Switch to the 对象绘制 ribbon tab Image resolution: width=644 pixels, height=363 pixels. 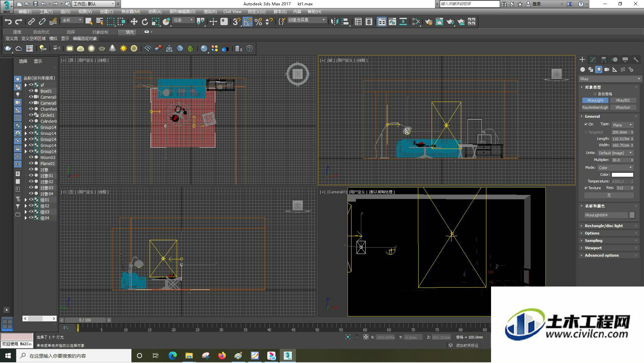pos(100,32)
